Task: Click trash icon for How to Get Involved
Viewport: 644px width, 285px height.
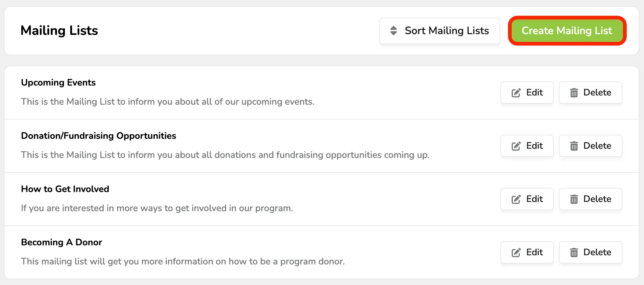Action: (x=574, y=199)
